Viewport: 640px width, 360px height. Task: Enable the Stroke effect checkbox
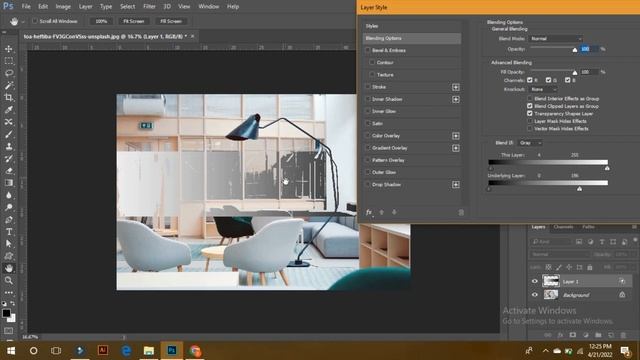pyautogui.click(x=368, y=87)
